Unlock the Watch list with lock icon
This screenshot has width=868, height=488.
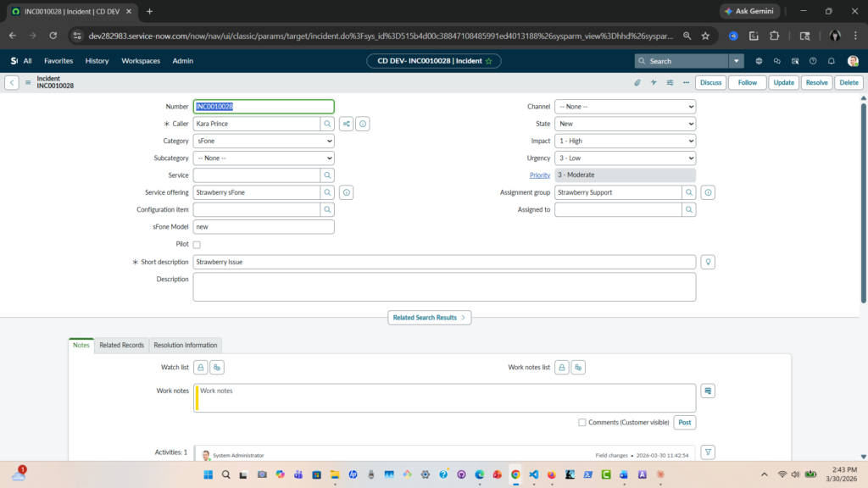(200, 368)
